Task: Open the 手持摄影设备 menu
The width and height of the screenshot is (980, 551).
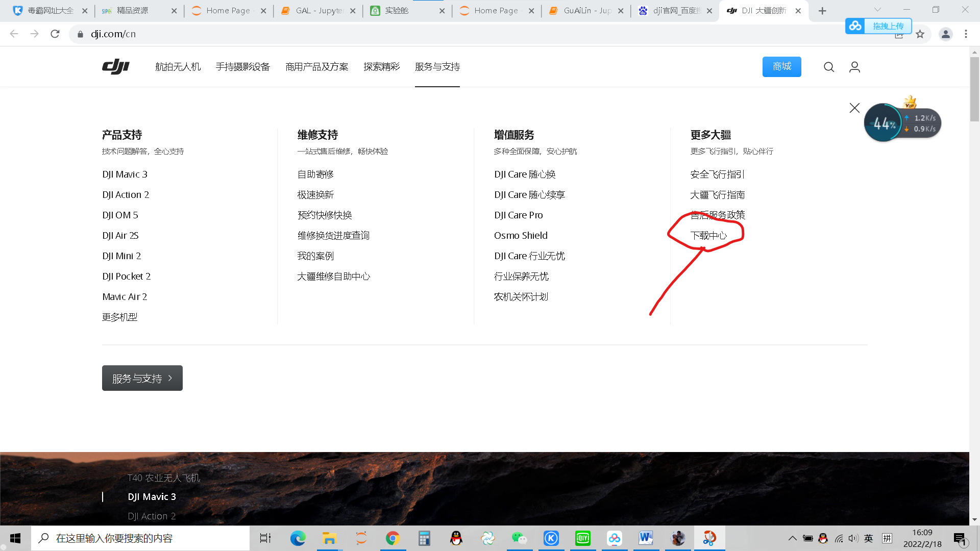Action: 242,67
